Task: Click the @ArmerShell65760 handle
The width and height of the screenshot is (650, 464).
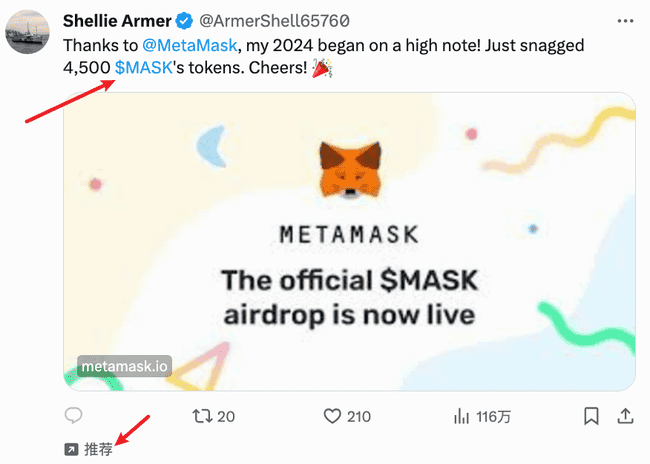Action: tap(268, 20)
